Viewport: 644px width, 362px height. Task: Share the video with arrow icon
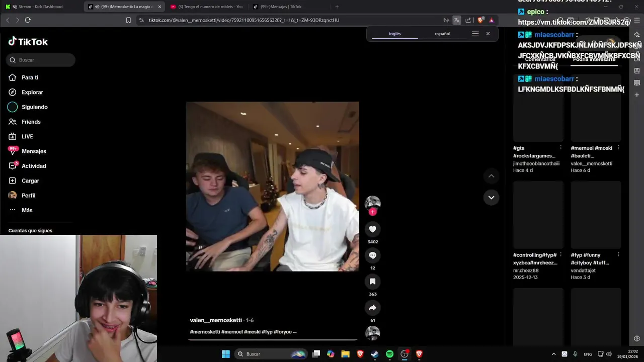(x=372, y=308)
